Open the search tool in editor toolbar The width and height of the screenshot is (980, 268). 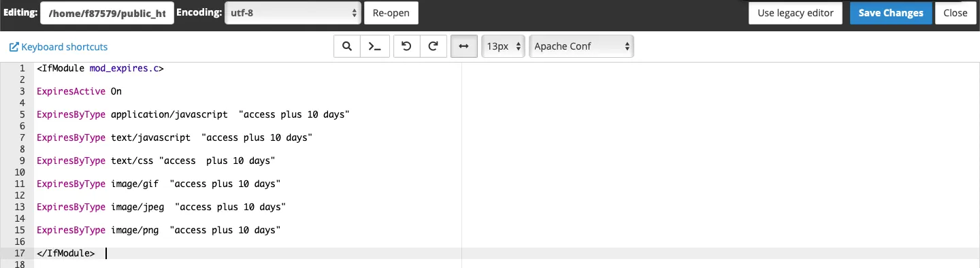click(346, 46)
